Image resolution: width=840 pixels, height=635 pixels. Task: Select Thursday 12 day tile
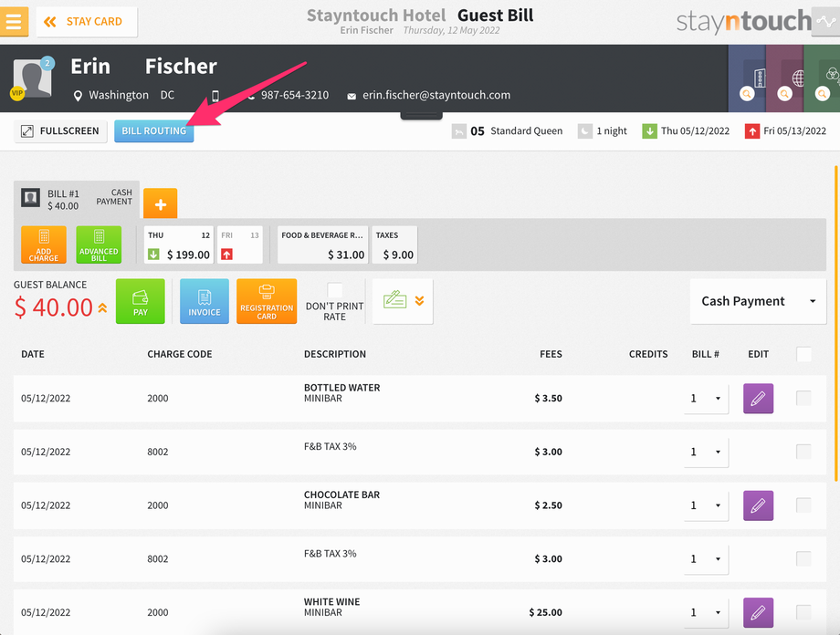pyautogui.click(x=178, y=245)
